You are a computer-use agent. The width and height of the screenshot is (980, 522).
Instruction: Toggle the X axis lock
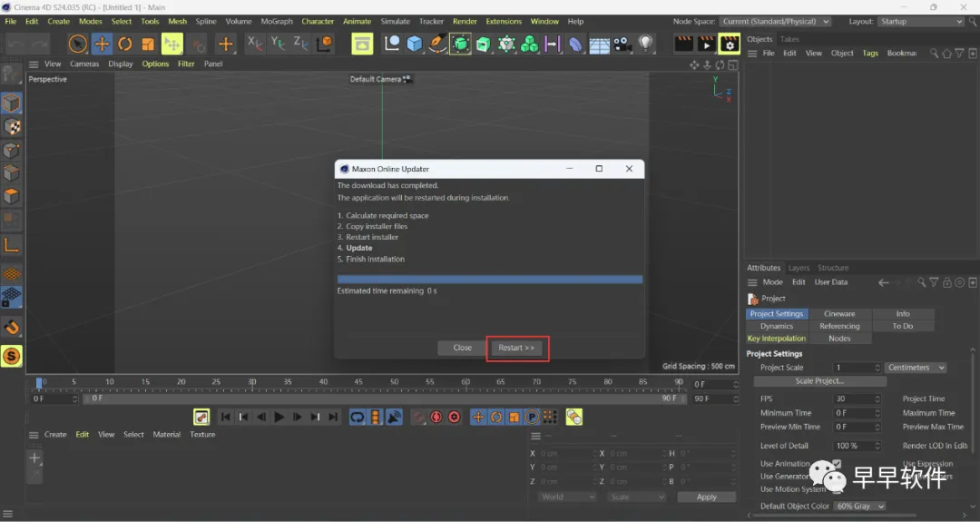[254, 44]
